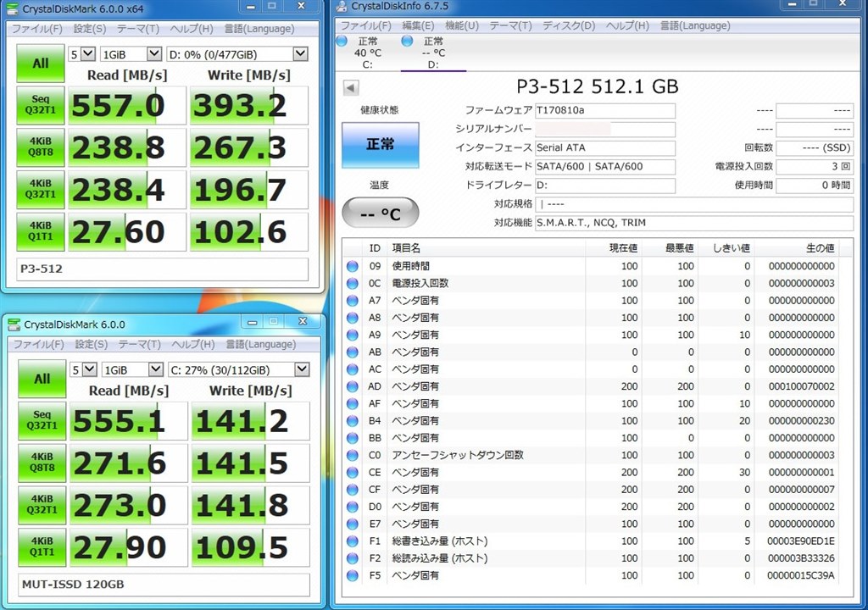The width and height of the screenshot is (868, 610).
Task: Click the blue status icon in row 0C 電源投入回数
Action: (352, 284)
